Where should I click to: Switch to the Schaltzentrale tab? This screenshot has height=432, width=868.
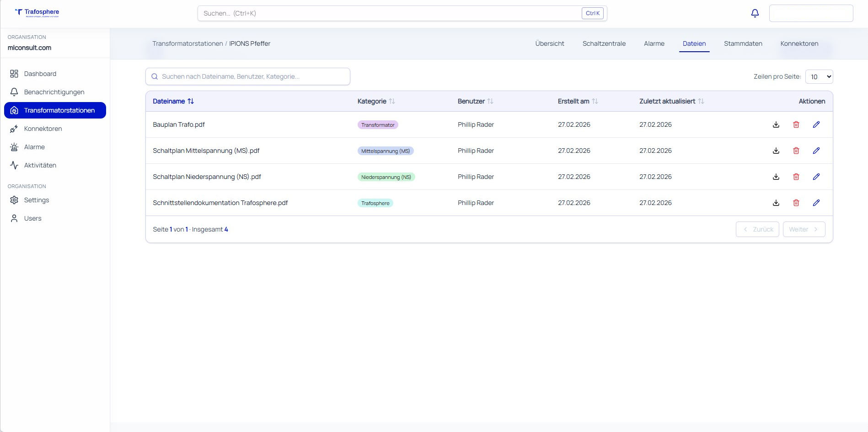pyautogui.click(x=604, y=43)
